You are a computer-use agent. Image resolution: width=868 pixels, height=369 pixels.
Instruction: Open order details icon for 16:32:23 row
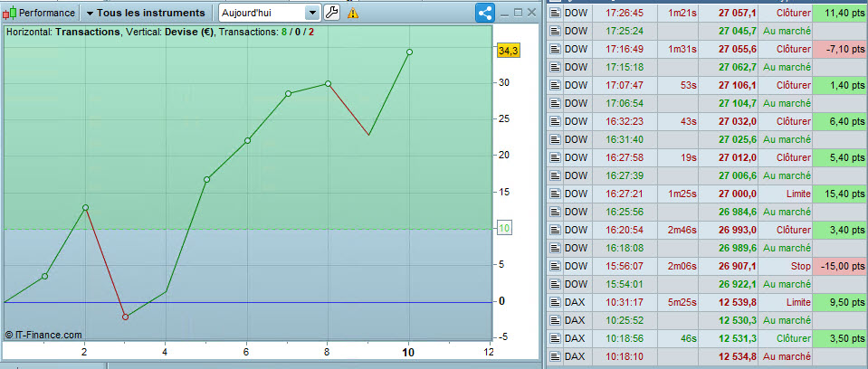(555, 121)
